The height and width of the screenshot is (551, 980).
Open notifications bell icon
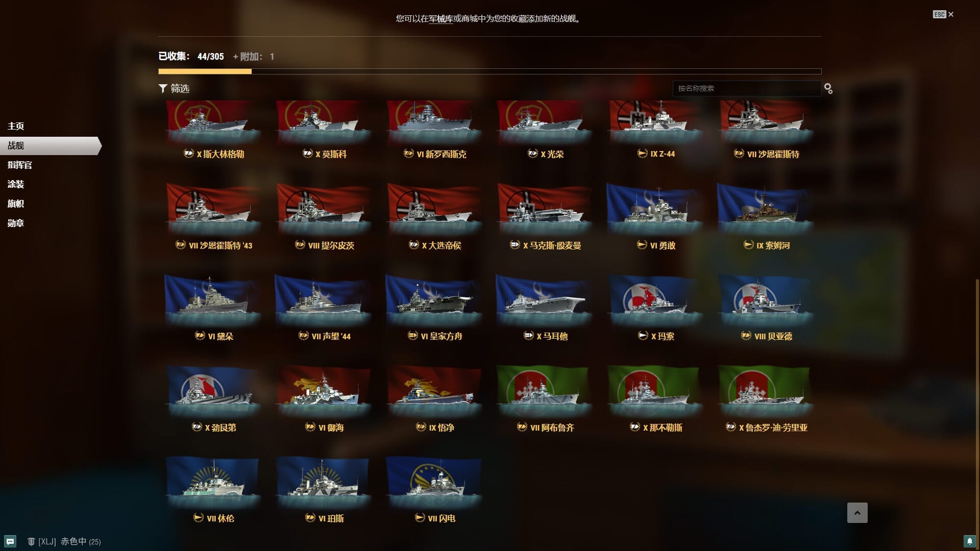(x=969, y=541)
